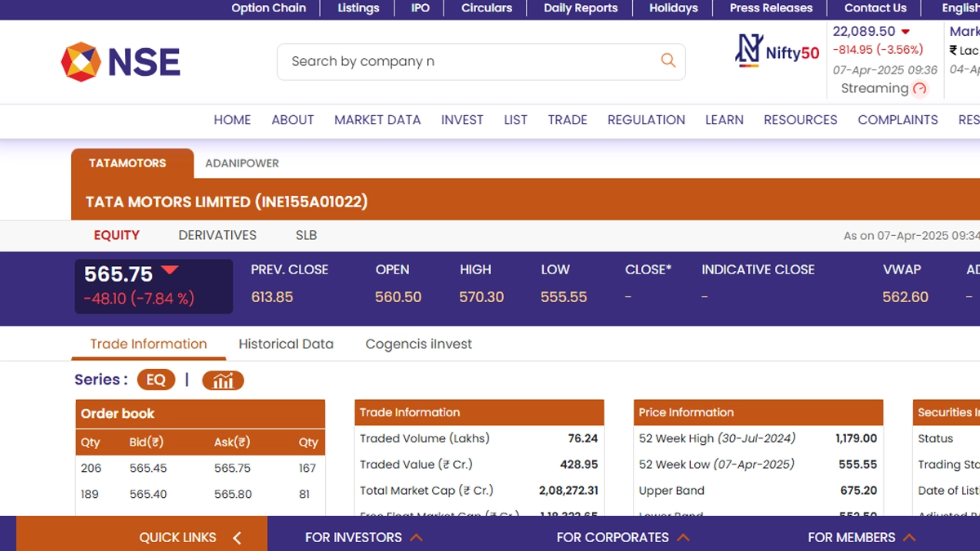Open the Derivatives tab
The image size is (980, 551).
tap(217, 235)
